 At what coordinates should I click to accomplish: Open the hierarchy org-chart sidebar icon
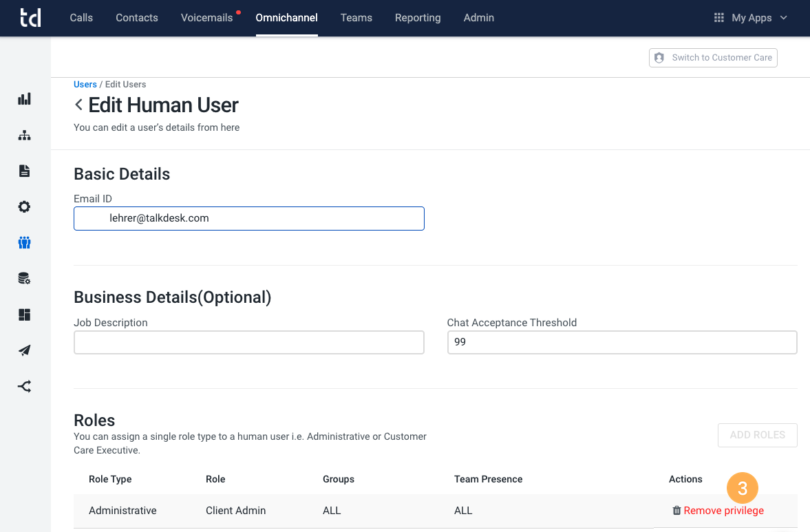coord(24,136)
